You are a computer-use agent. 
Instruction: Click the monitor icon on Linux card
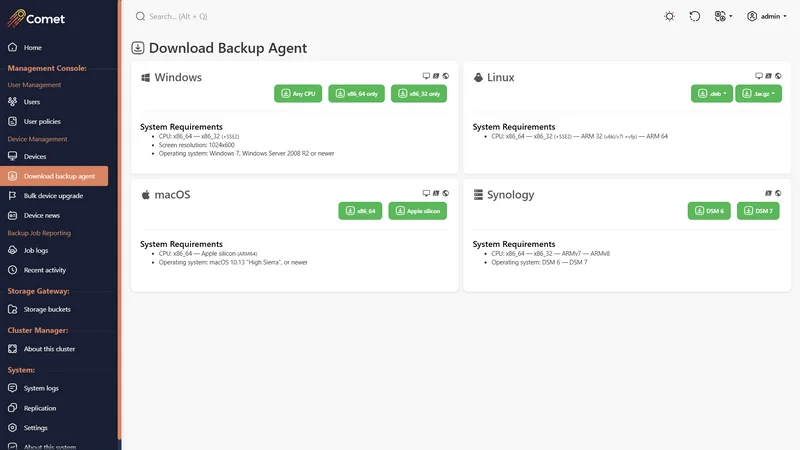[759, 76]
